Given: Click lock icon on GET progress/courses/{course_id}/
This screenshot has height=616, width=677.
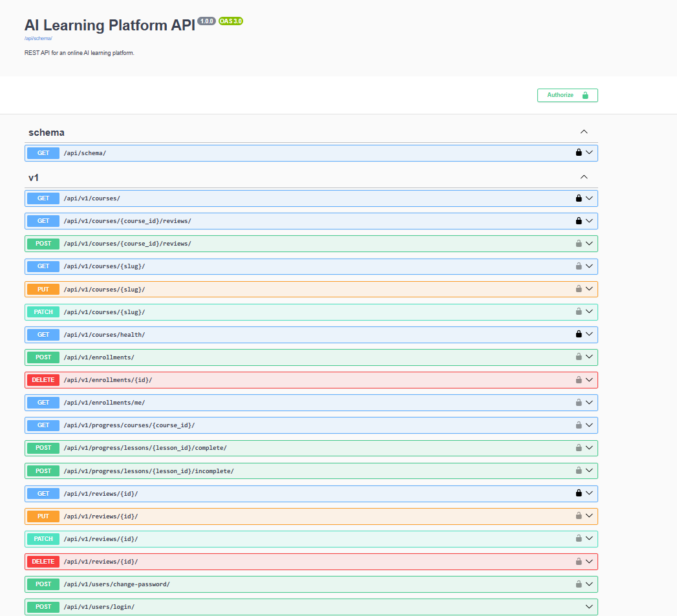Looking at the screenshot, I should point(579,425).
